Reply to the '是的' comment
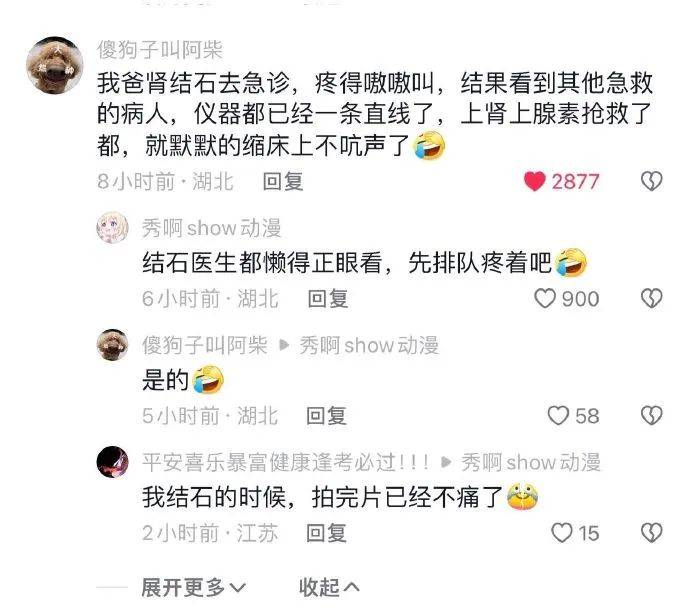The width and height of the screenshot is (690, 609). (x=327, y=416)
